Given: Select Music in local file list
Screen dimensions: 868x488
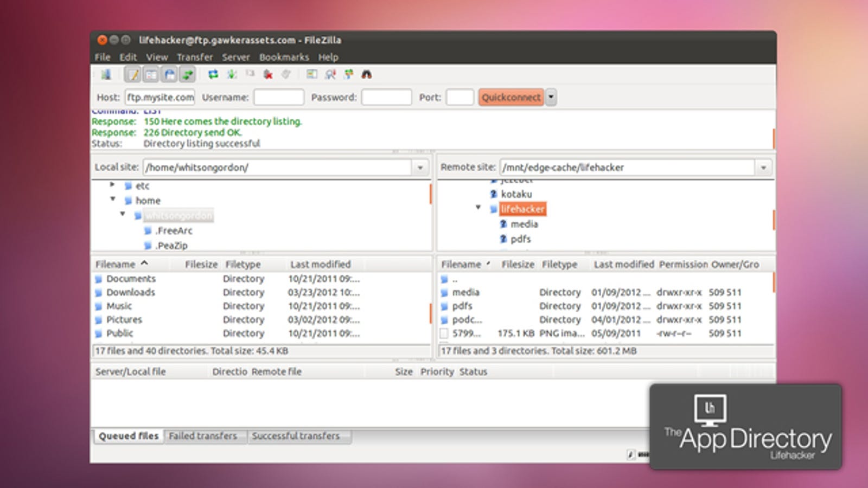Looking at the screenshot, I should click(x=119, y=306).
